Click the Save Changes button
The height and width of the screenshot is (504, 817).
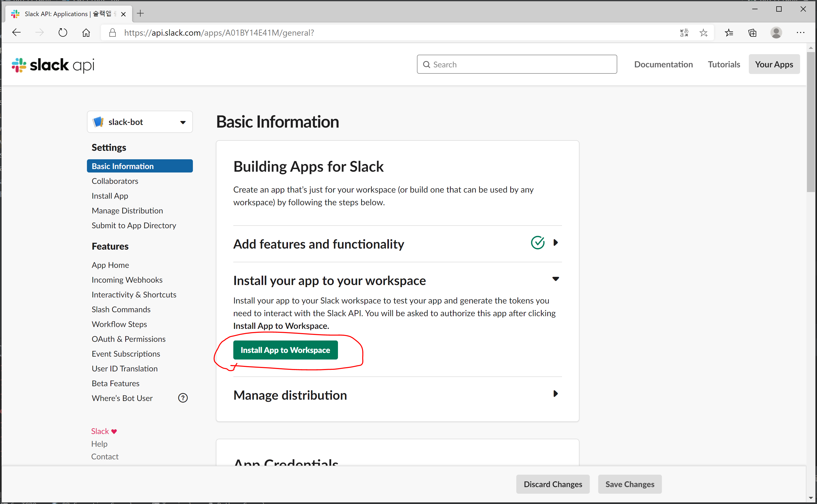629,484
